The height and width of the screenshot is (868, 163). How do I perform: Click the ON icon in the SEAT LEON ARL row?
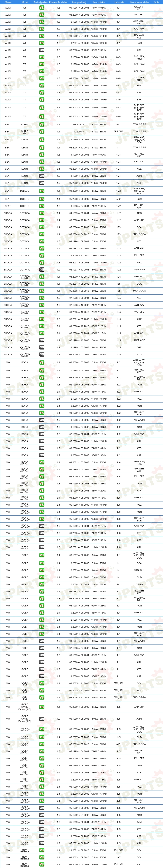click(x=42, y=183)
